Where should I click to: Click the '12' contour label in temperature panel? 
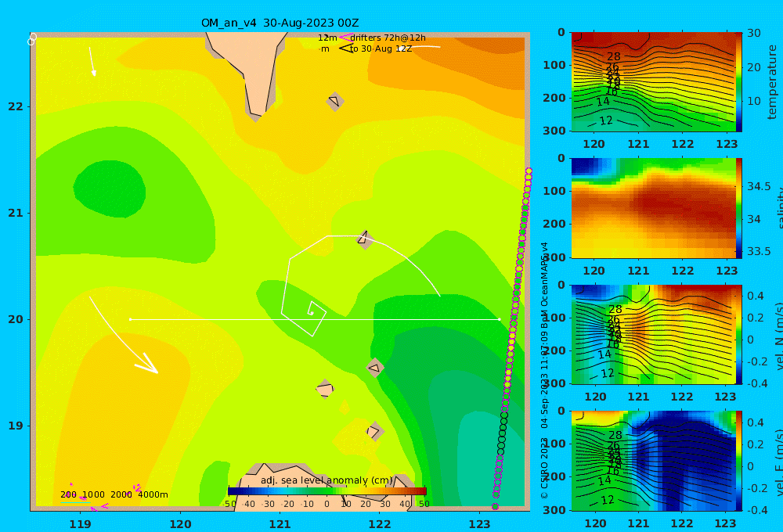pos(606,120)
